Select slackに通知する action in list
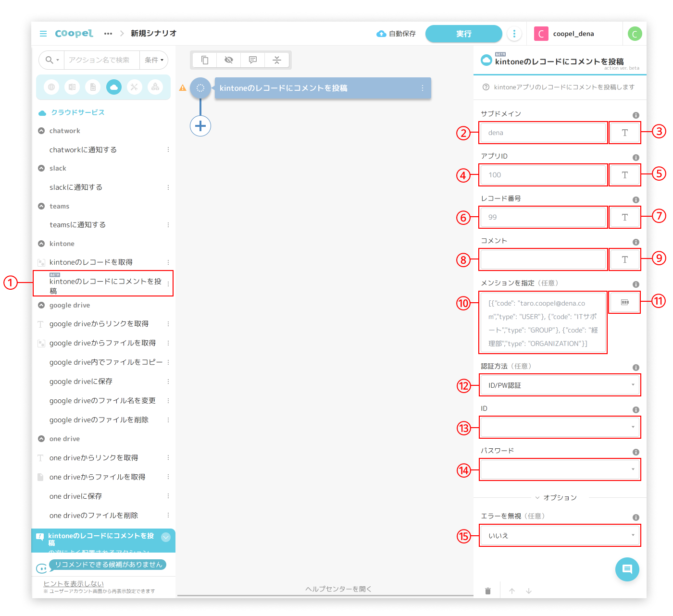The image size is (673, 616). [x=76, y=187]
